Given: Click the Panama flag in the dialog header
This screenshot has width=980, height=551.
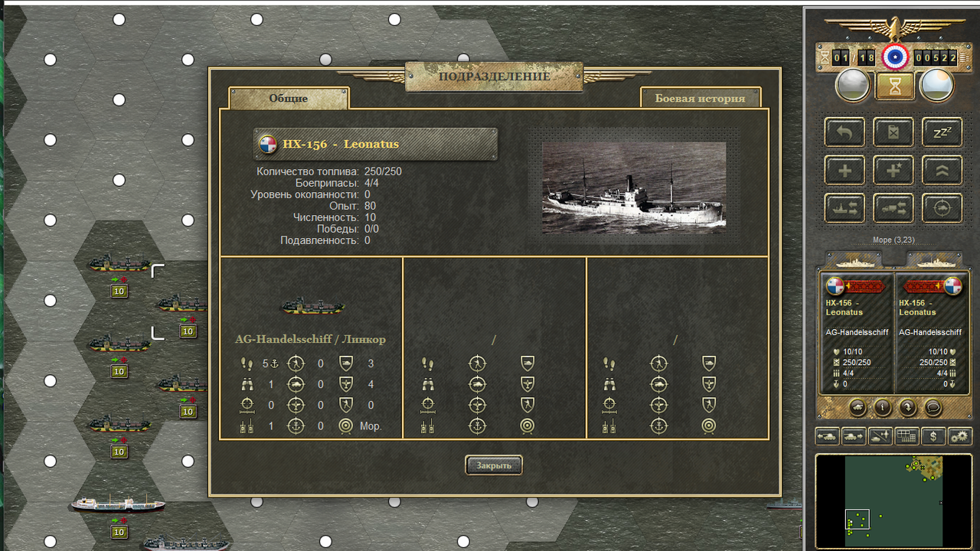Looking at the screenshot, I should coord(267,145).
